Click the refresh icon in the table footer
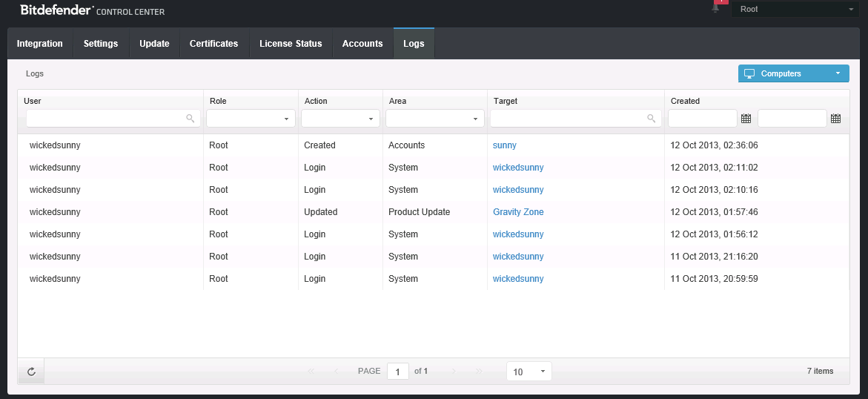The height and width of the screenshot is (399, 868). (31, 372)
